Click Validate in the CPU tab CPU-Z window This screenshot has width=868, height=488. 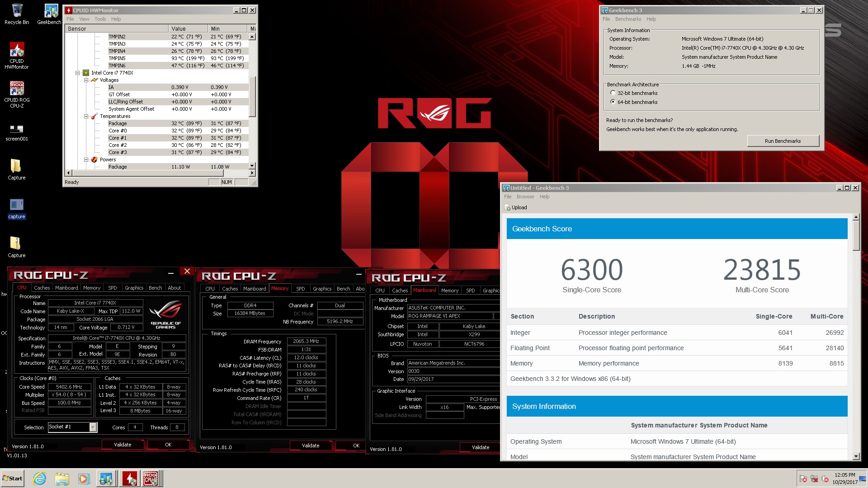coord(123,445)
